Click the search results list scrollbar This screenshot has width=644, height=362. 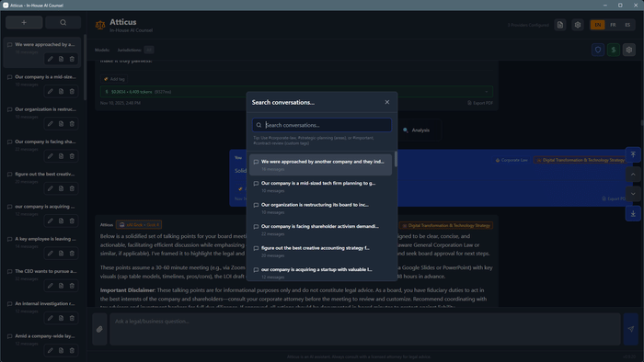pos(396,159)
